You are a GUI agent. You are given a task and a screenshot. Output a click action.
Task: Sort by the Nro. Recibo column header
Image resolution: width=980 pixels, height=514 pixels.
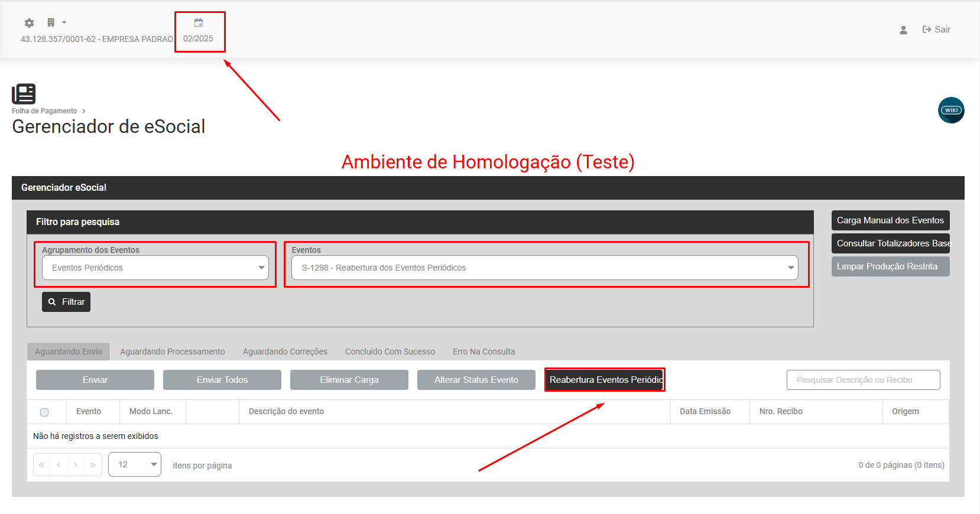tap(781, 411)
